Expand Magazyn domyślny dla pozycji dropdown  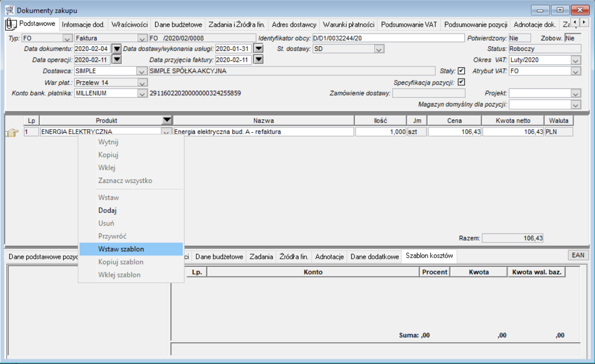[576, 104]
